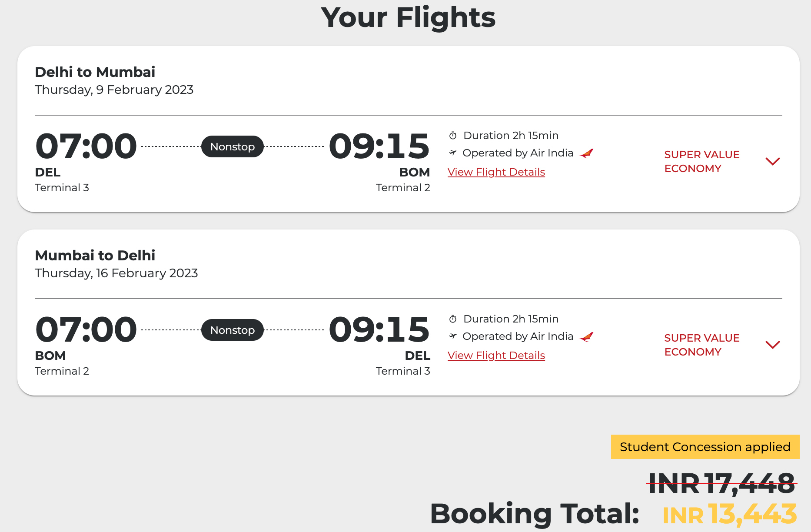Viewport: 811px width, 532px height.
Task: Expand the chevron arrow on Delhi to Mumbai card
Action: (x=772, y=161)
